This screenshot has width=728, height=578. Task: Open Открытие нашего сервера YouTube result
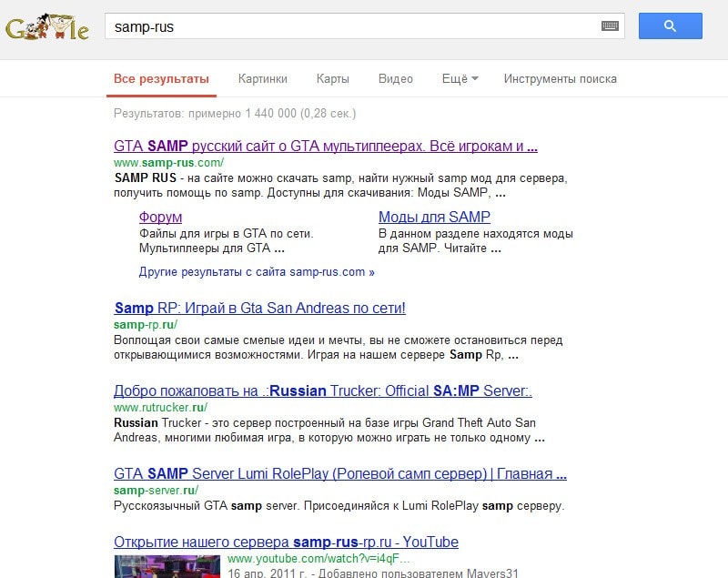(x=286, y=542)
